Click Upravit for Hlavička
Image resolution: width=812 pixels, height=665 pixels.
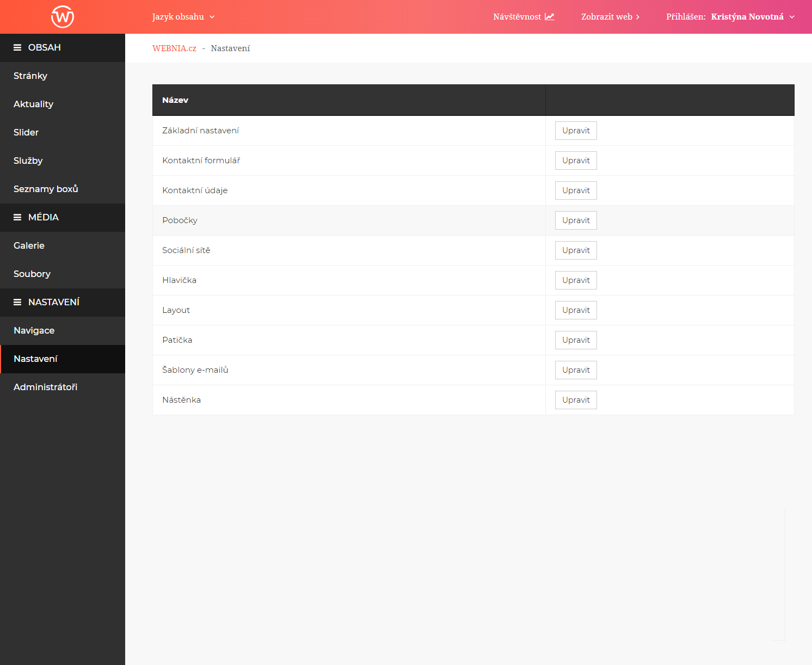click(576, 280)
